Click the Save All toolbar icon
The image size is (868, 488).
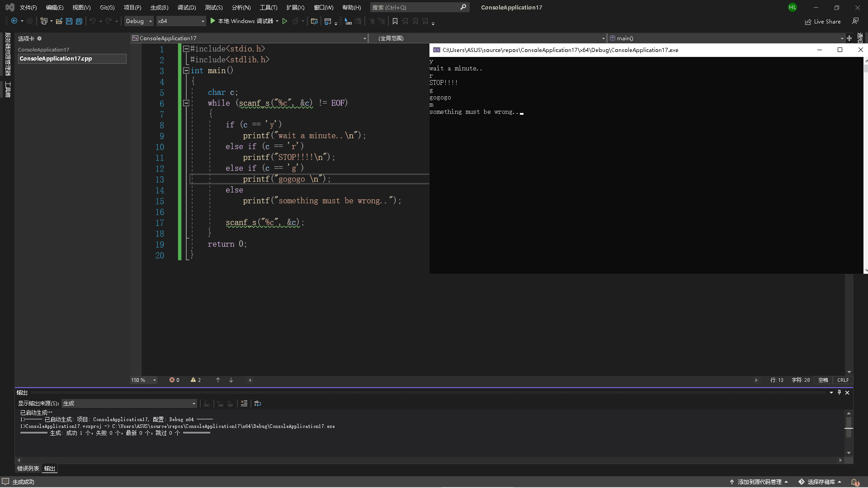point(79,21)
